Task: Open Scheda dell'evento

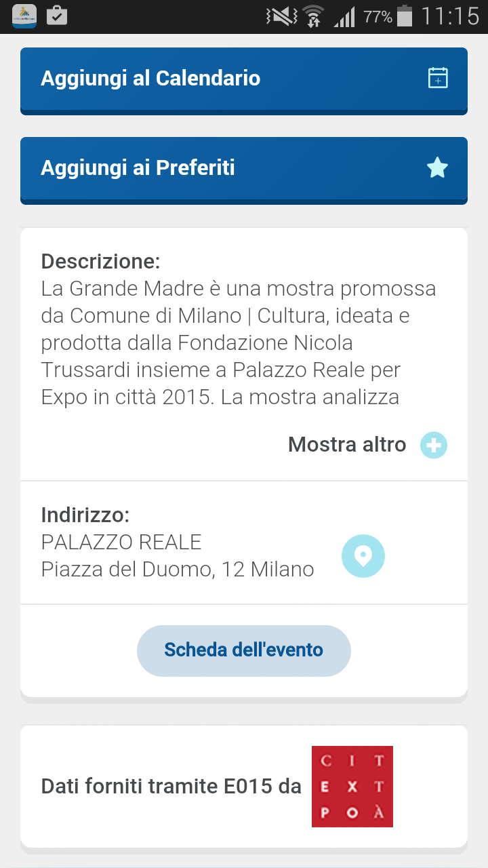Action: (244, 650)
